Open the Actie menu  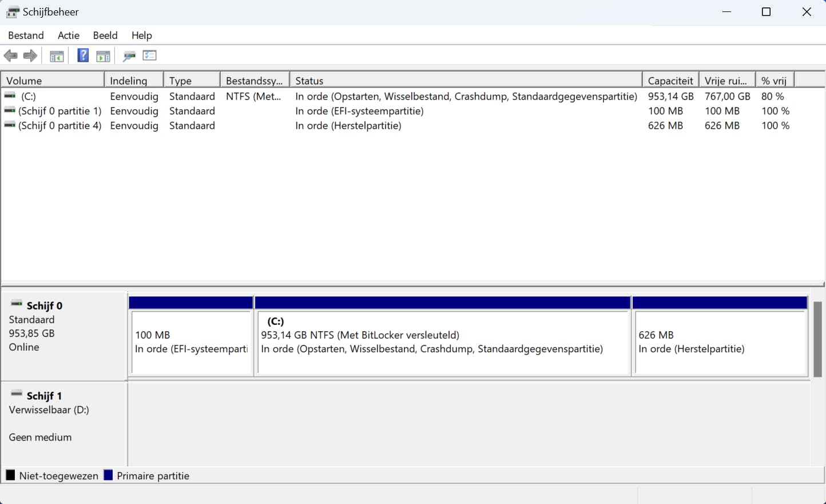[69, 35]
